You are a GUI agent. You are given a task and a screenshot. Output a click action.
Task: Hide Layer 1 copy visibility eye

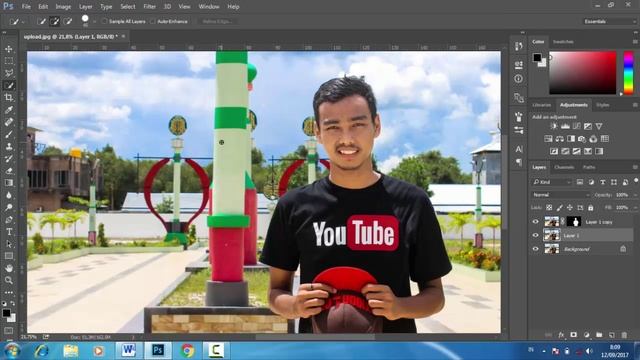click(536, 222)
